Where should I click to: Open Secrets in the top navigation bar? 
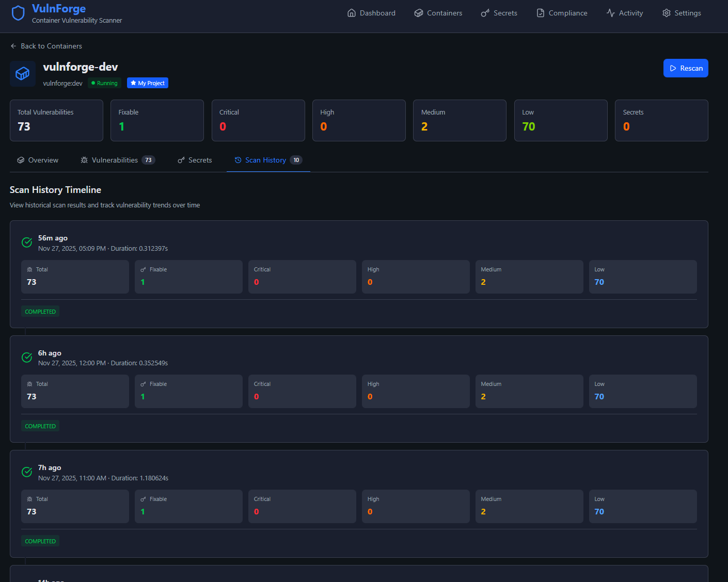click(x=499, y=13)
